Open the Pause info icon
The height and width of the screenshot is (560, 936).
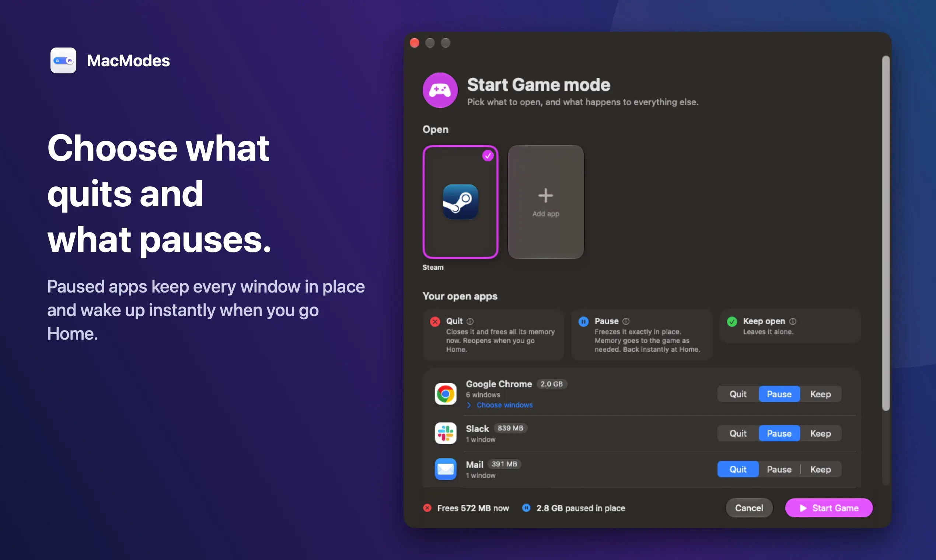tap(626, 321)
